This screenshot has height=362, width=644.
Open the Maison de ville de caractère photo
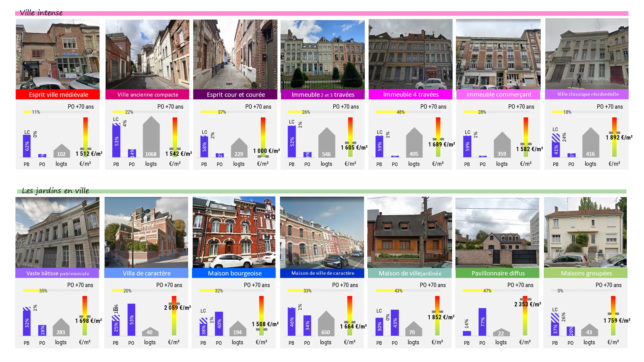[322, 232]
